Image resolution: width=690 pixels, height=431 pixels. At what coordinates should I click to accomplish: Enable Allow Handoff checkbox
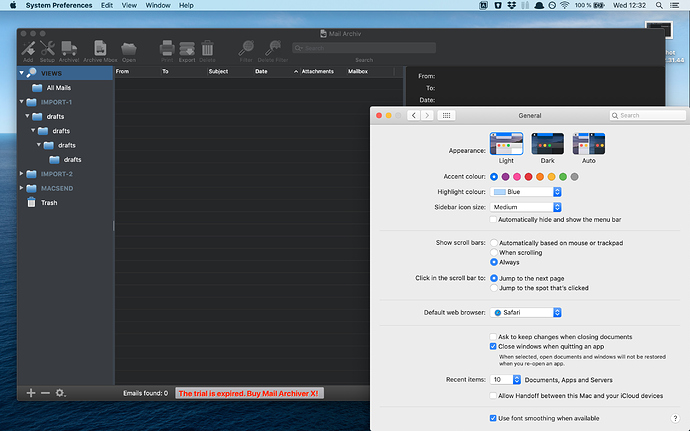493,396
